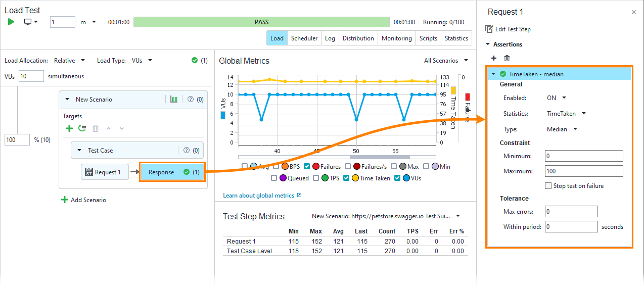Check Stop test on failure
The height and width of the screenshot is (288, 644).
tap(548, 186)
